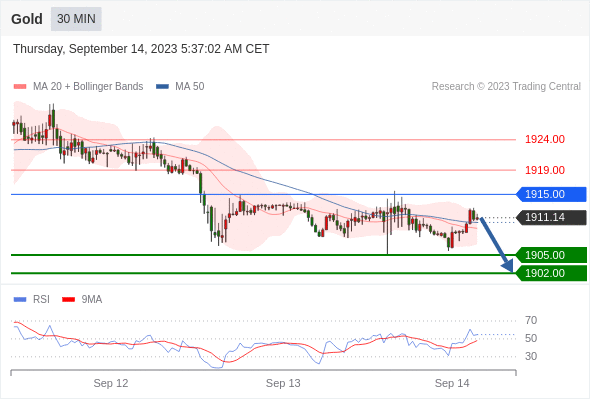Click the MA 50 legend swatch
Image resolution: width=590 pixels, height=400 pixels.
(162, 87)
